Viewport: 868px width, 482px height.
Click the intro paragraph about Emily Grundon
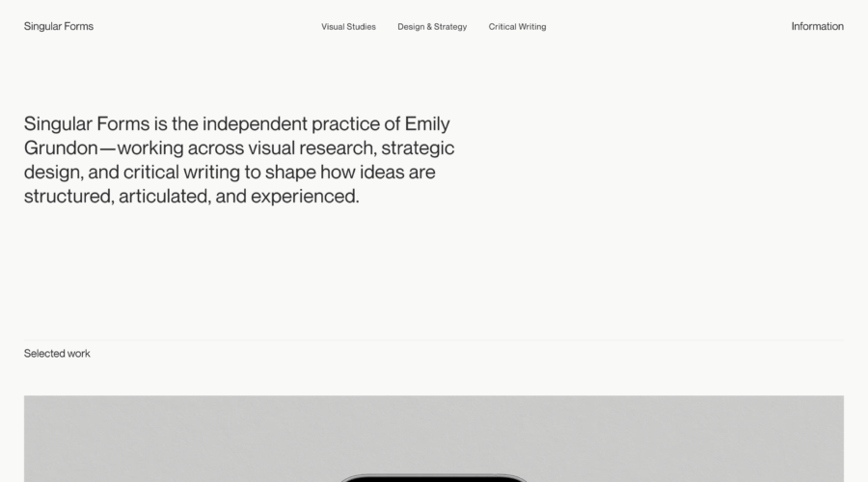pos(239,160)
